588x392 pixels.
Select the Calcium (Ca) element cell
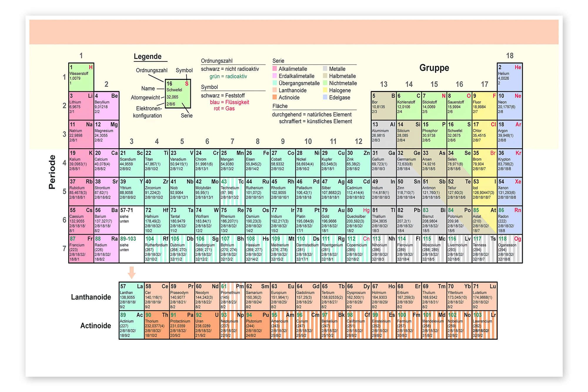point(106,163)
